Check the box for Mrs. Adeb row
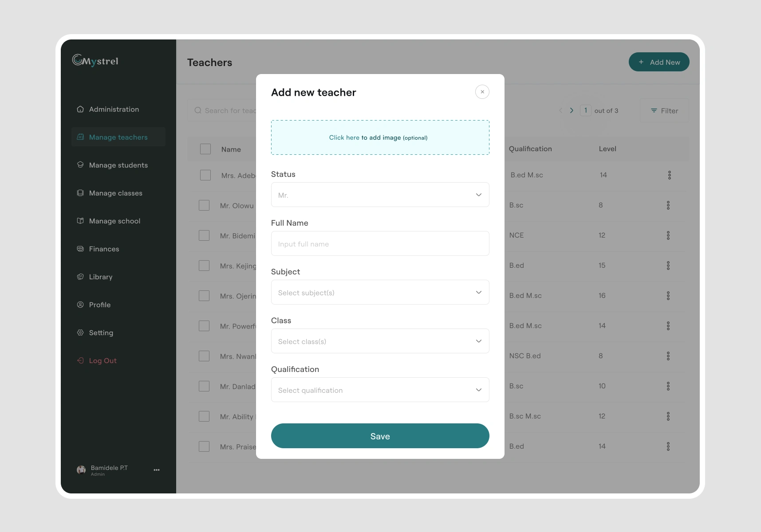This screenshot has height=532, width=761. pos(205,175)
